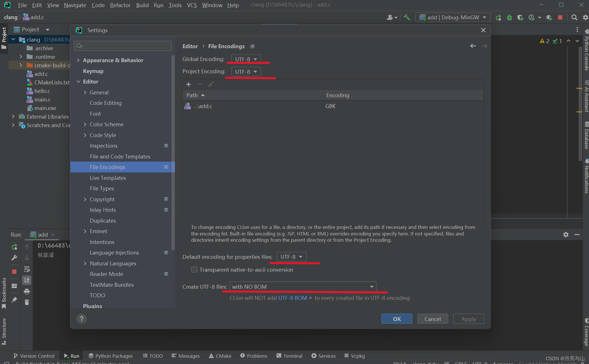Image resolution: width=589 pixels, height=364 pixels.
Task: Click the red Stop icon in top toolbar
Action: 560,17
